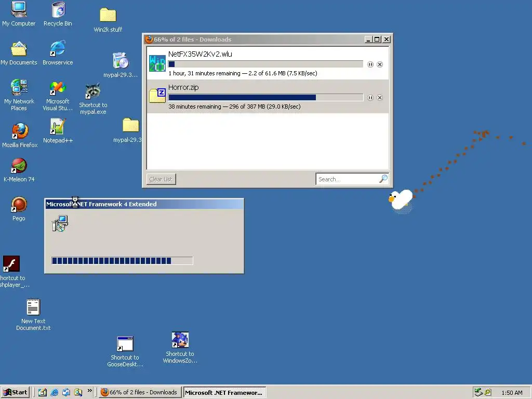Click the Clear List button
The width and height of the screenshot is (532, 399).
pyautogui.click(x=161, y=179)
